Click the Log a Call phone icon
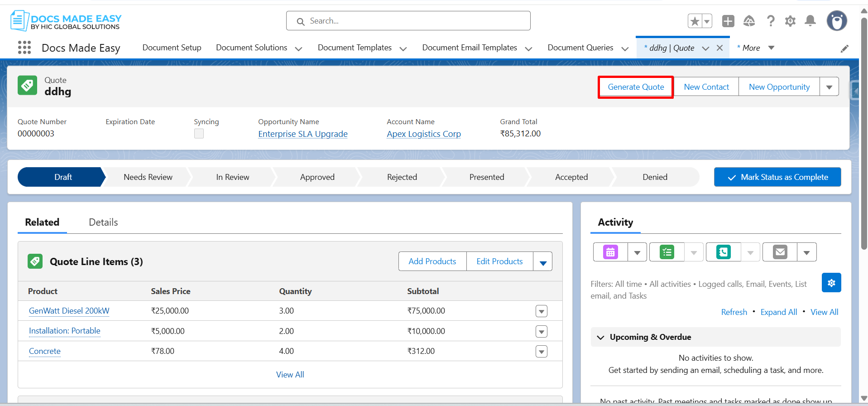Image resolution: width=868 pixels, height=406 pixels. (x=723, y=252)
